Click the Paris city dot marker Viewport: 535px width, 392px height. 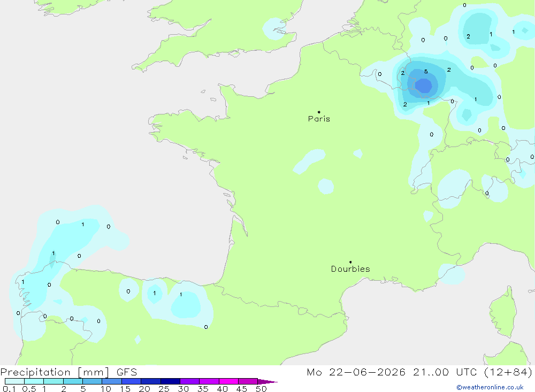(x=319, y=112)
